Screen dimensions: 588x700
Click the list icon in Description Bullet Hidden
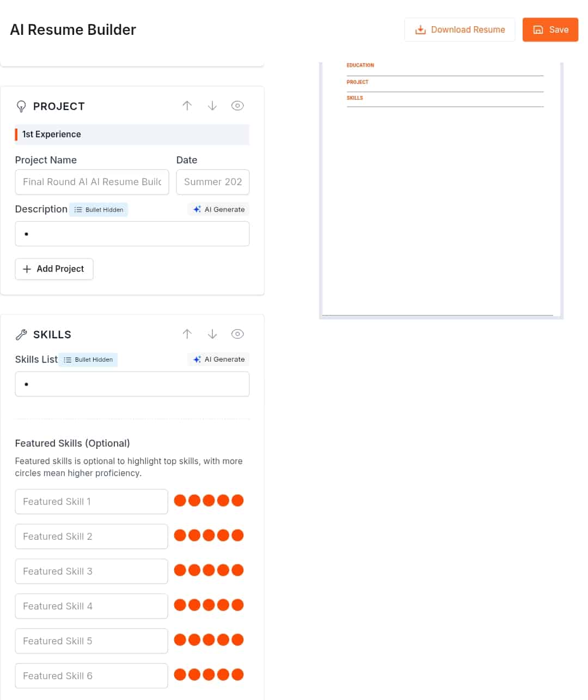pyautogui.click(x=78, y=210)
